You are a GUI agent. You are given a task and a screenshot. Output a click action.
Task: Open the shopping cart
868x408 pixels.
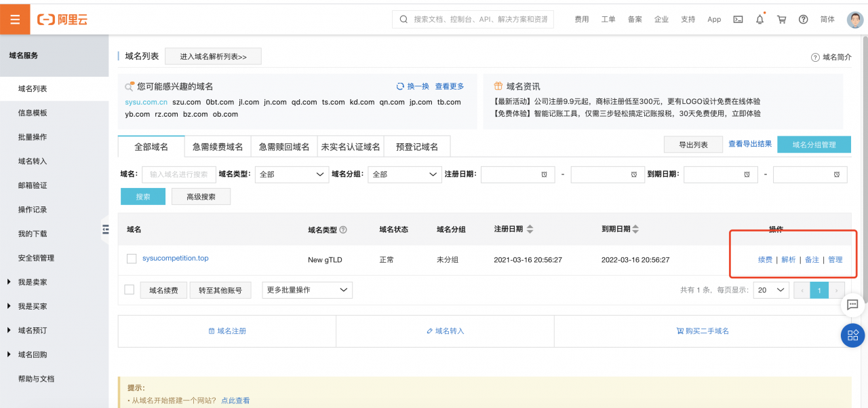tap(781, 20)
